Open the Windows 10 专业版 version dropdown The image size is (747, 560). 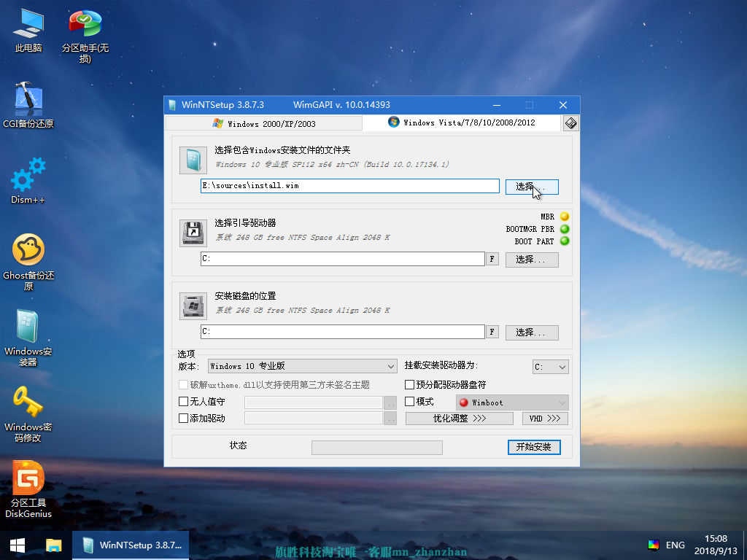click(302, 366)
